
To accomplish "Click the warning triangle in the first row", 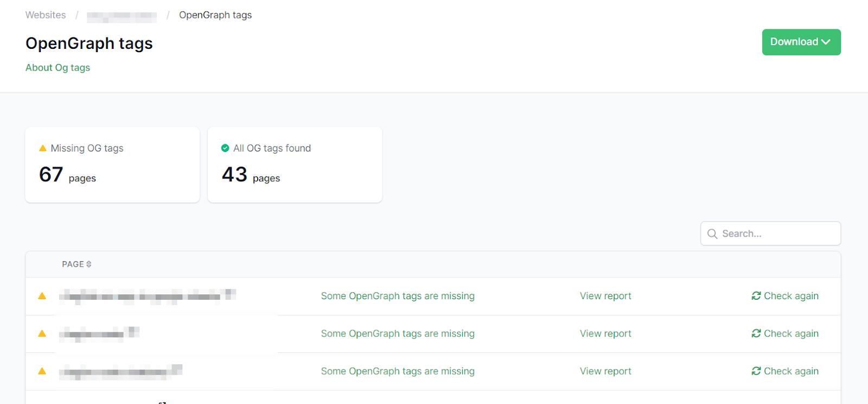I will tap(42, 296).
